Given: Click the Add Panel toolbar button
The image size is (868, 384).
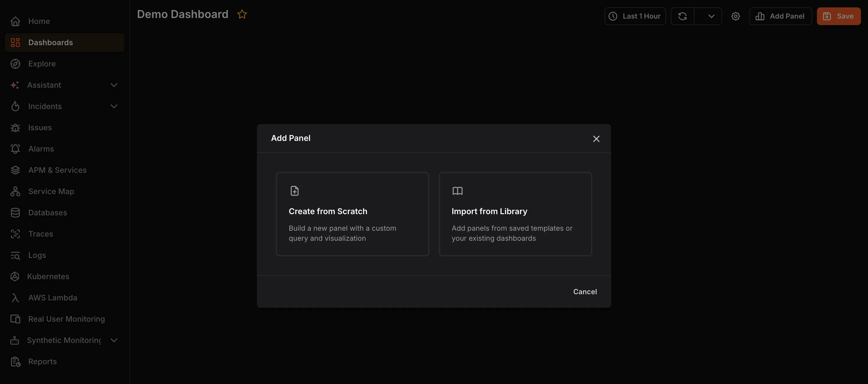Looking at the screenshot, I should [780, 16].
